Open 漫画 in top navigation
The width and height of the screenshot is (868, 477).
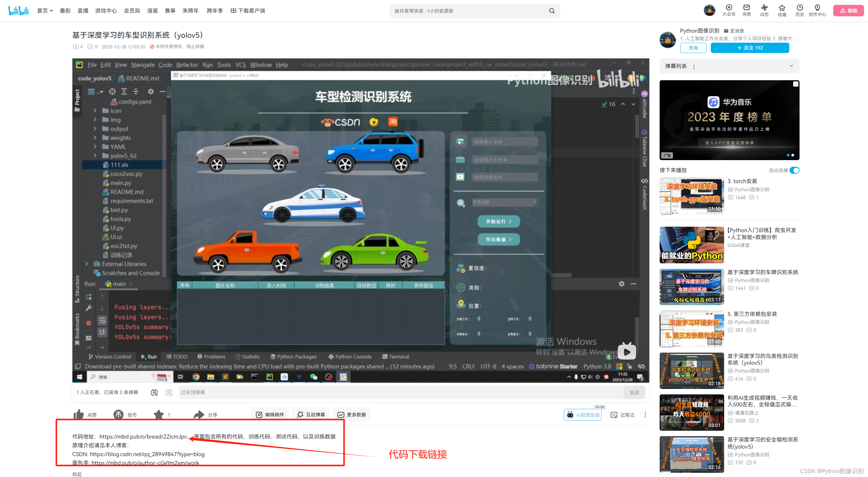click(152, 11)
